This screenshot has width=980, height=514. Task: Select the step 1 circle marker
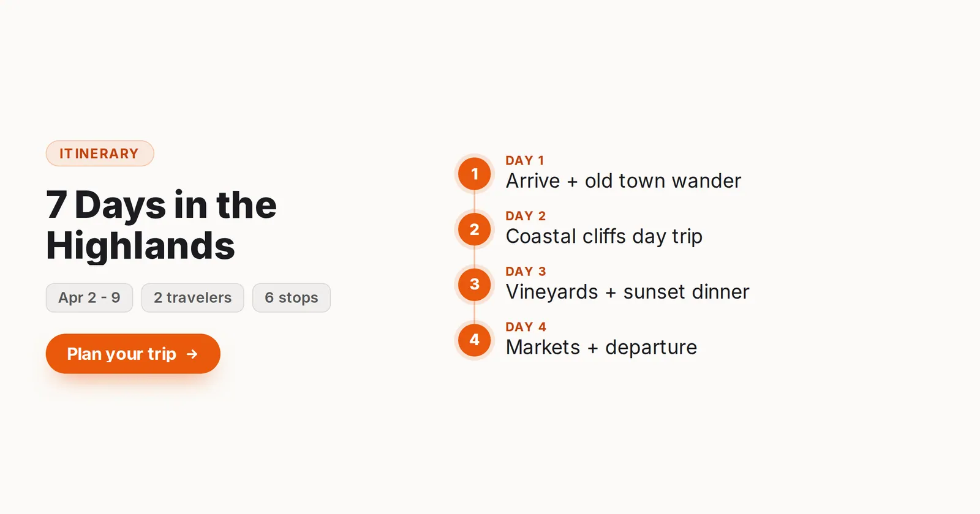point(475,174)
